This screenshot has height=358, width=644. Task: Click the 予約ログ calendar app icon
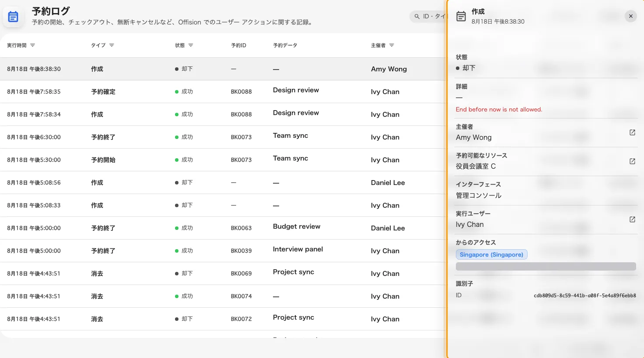point(13,17)
